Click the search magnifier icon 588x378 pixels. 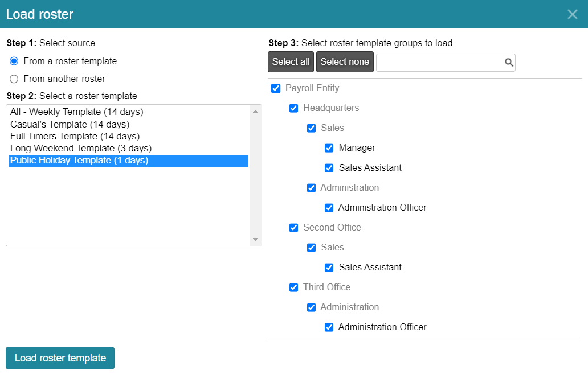(x=509, y=63)
